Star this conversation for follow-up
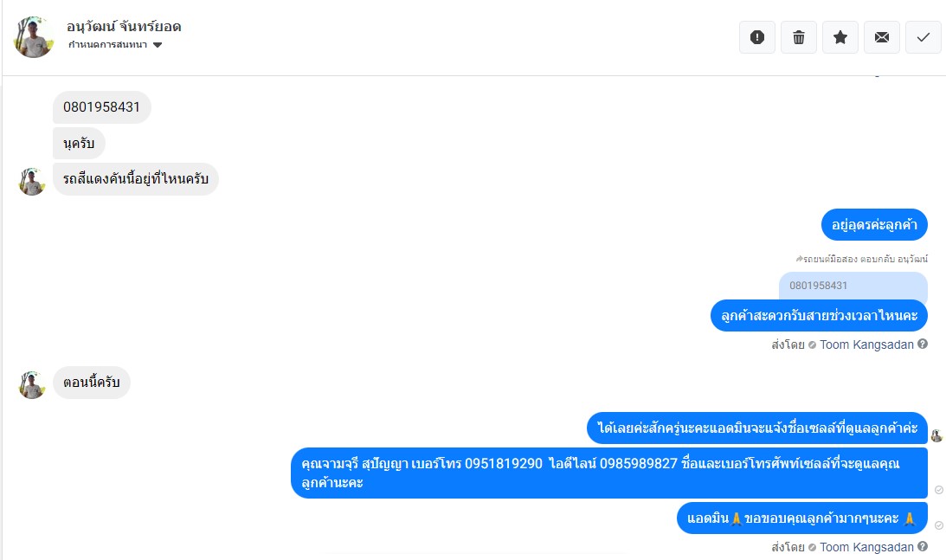Screen dimensions: 946x560 coord(840,37)
